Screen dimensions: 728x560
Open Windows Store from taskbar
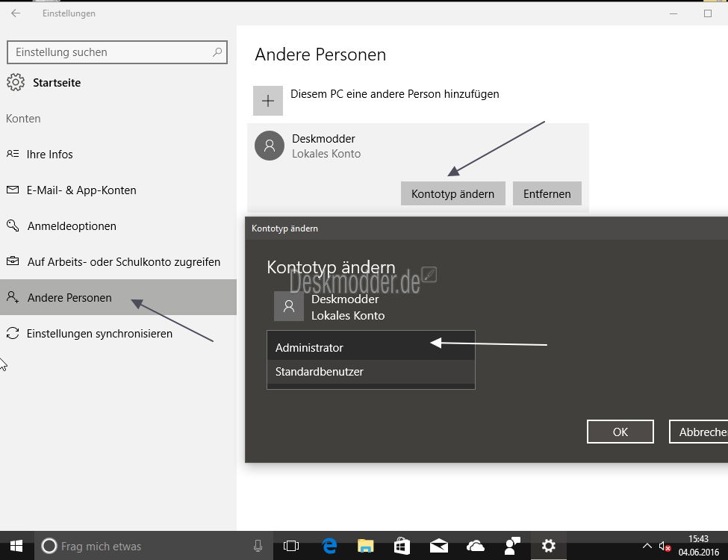402,546
